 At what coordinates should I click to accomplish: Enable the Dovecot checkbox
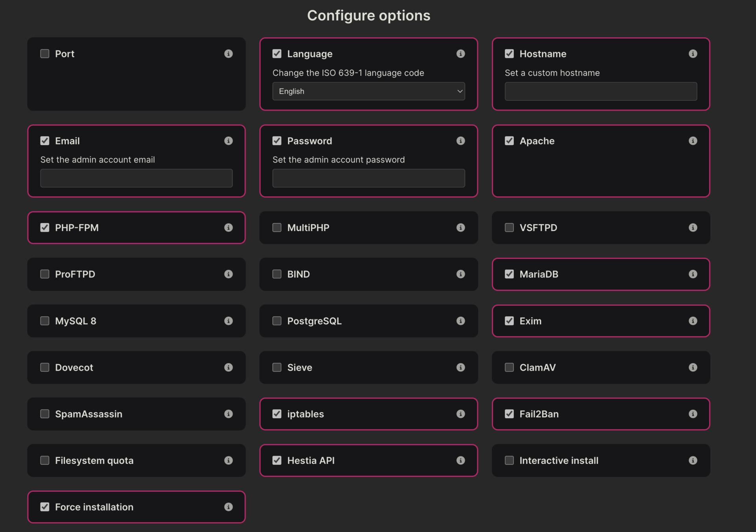coord(45,367)
